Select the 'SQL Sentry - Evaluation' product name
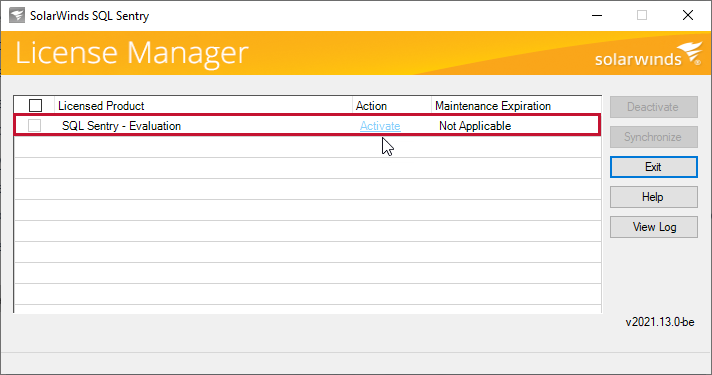Image resolution: width=712 pixels, height=375 pixels. (121, 126)
